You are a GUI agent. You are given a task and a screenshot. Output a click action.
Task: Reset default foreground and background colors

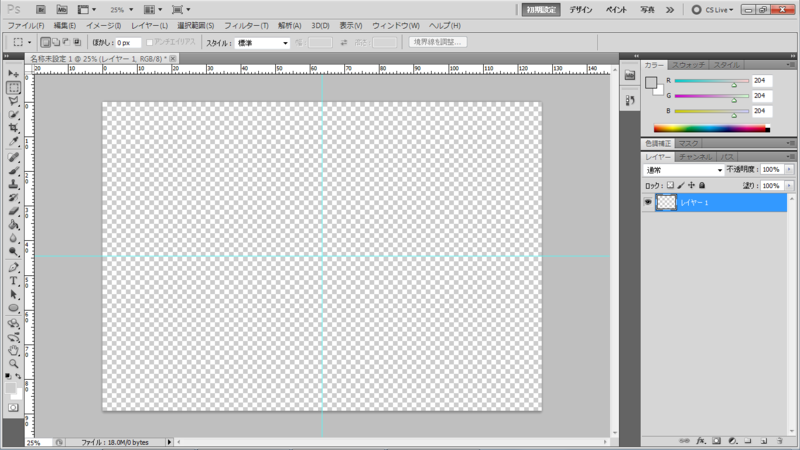point(8,376)
